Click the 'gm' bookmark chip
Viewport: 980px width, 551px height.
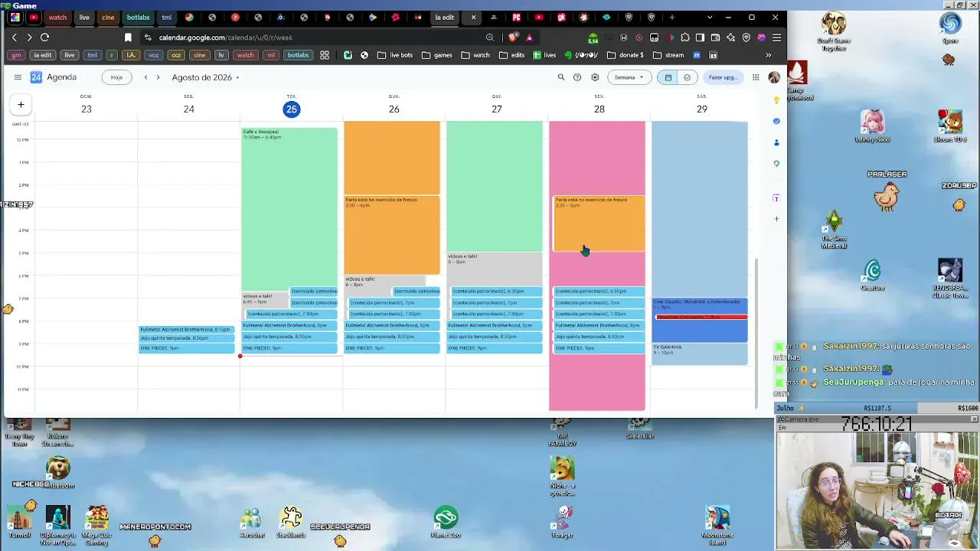point(16,55)
